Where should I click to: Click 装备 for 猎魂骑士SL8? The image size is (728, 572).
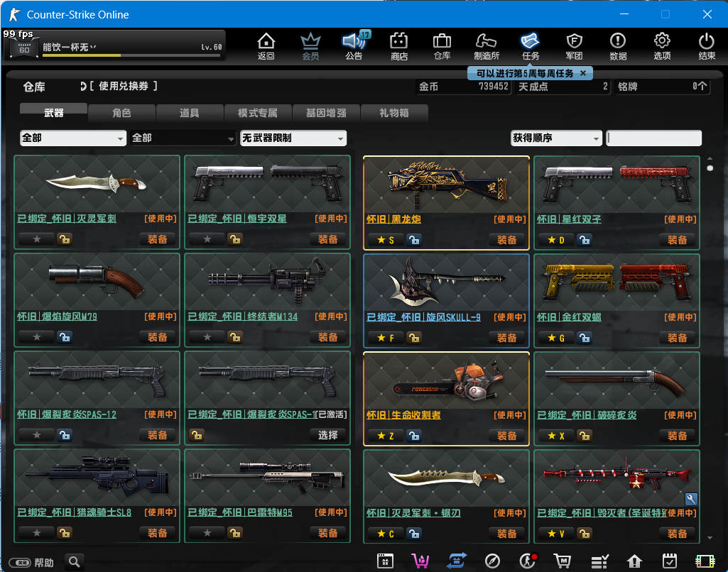tap(158, 533)
